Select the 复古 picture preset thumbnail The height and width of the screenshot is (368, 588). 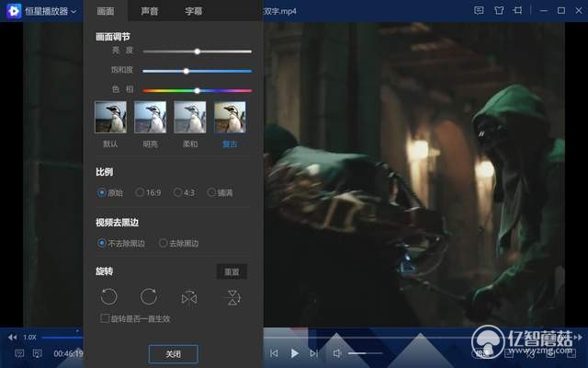(x=230, y=117)
